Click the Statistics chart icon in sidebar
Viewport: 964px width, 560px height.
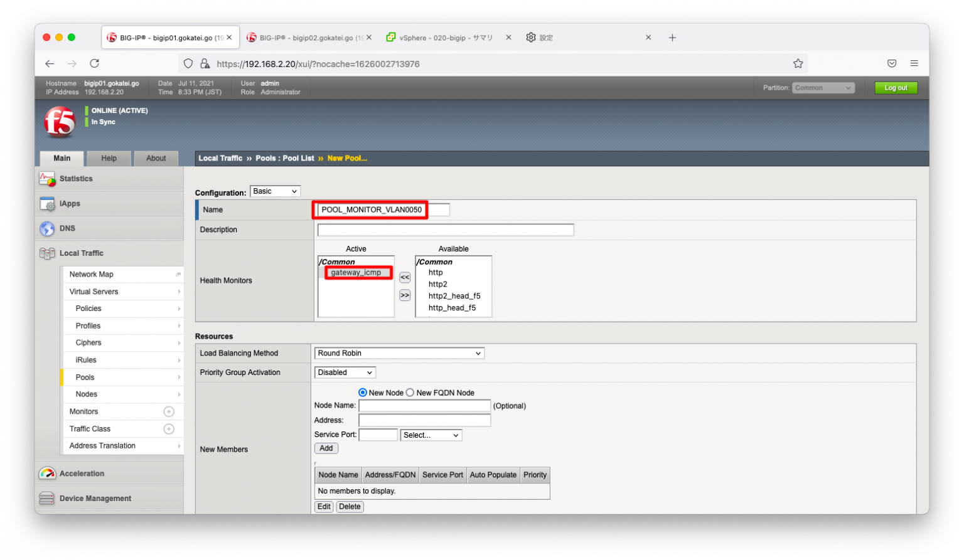(x=47, y=179)
